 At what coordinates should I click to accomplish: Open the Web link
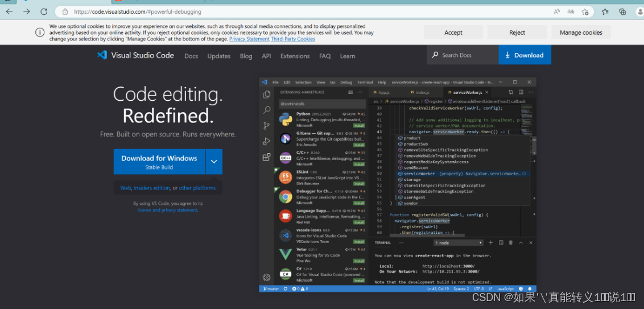[x=125, y=188]
